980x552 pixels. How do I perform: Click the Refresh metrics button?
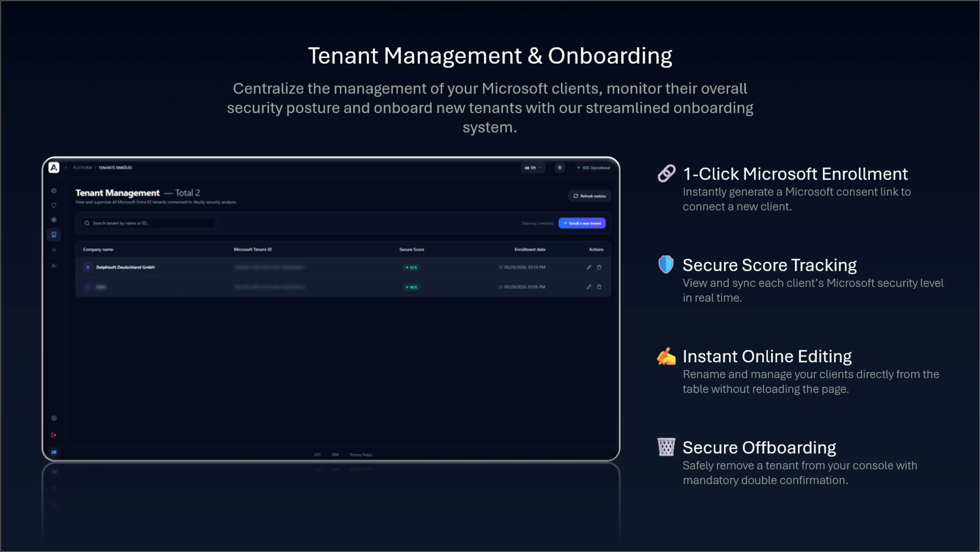point(589,196)
